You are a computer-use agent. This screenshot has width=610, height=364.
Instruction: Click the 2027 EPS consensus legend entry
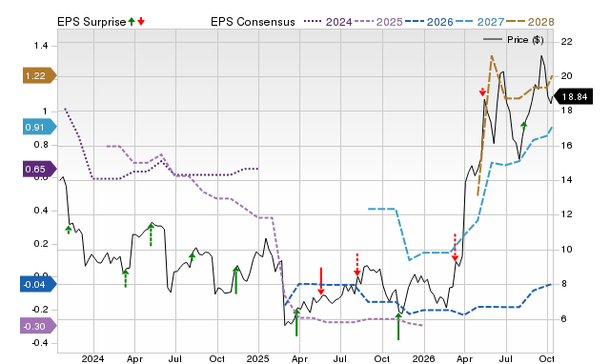tap(480, 22)
